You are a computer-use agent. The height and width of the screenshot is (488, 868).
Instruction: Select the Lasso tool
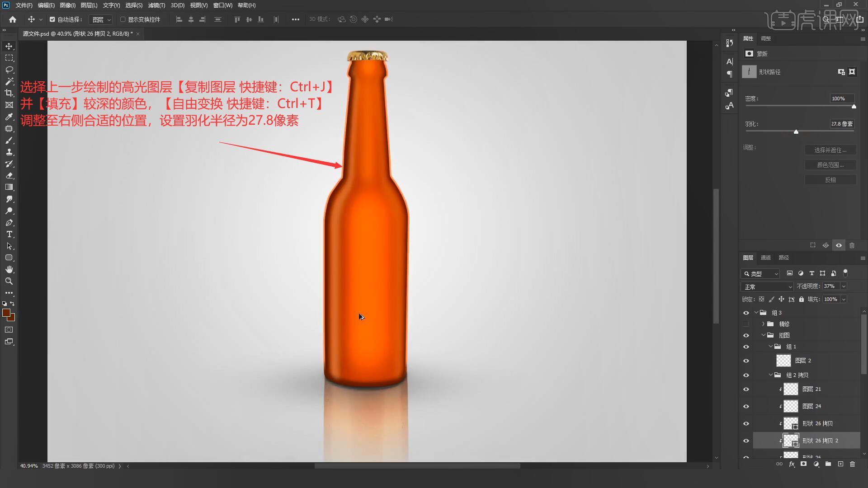(x=9, y=70)
